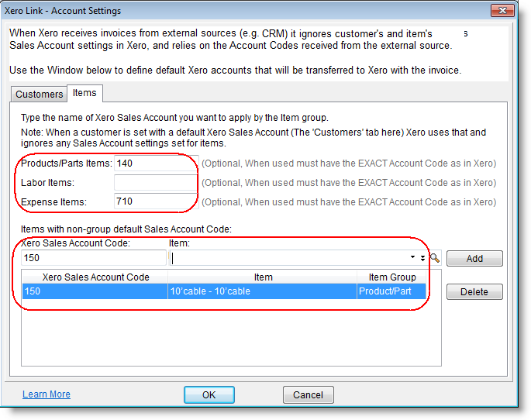This screenshot has height=420, width=531.
Task: Expand the Item double-arrow list button
Action: pyautogui.click(x=422, y=259)
